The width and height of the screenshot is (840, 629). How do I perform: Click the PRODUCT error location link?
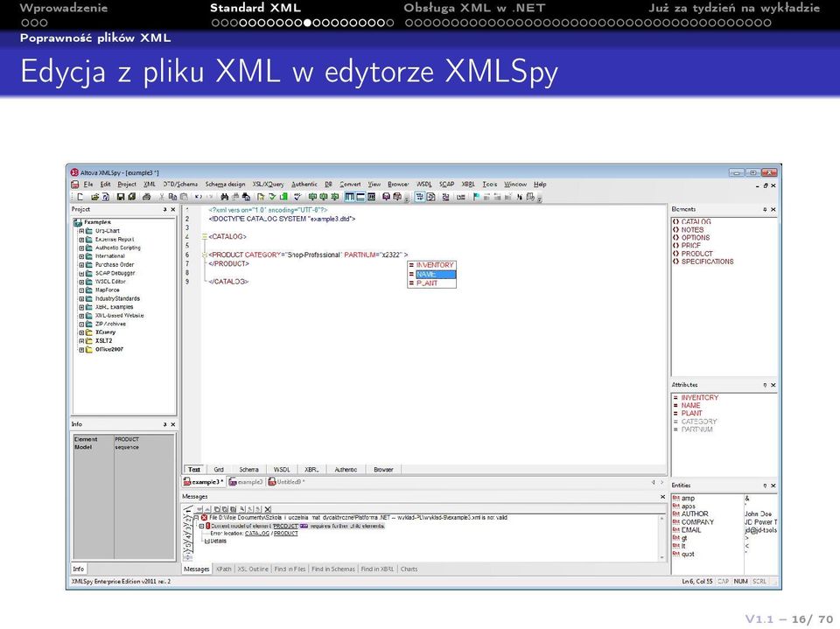point(285,534)
